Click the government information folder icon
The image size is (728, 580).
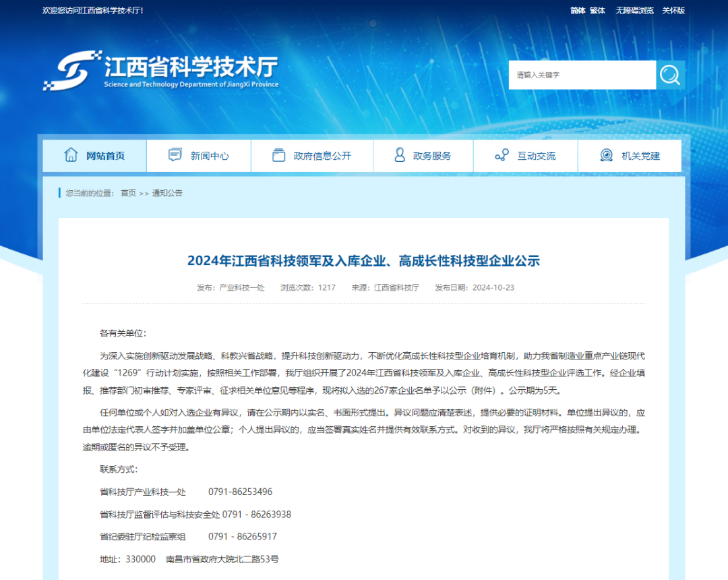point(278,155)
